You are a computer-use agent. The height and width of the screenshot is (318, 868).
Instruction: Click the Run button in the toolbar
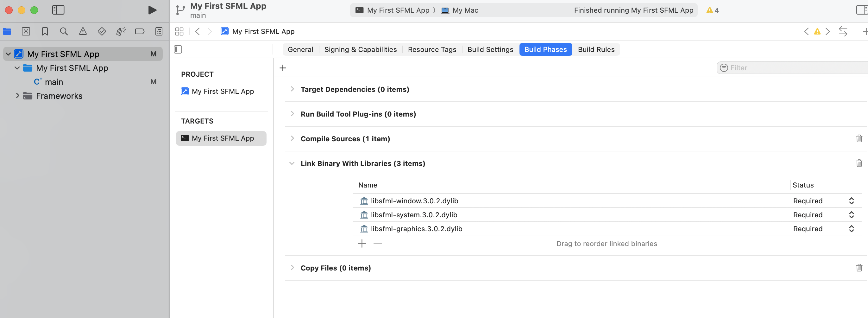(x=152, y=10)
